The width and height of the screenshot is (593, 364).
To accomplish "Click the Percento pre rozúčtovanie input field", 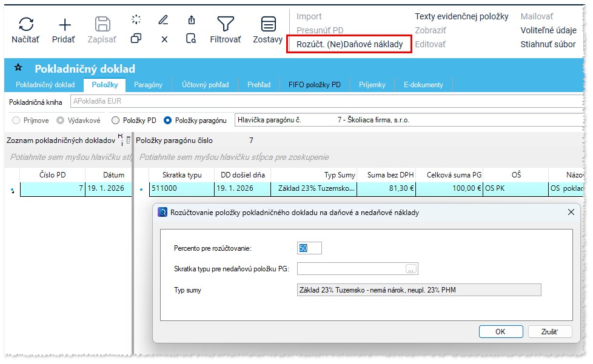I will [309, 248].
